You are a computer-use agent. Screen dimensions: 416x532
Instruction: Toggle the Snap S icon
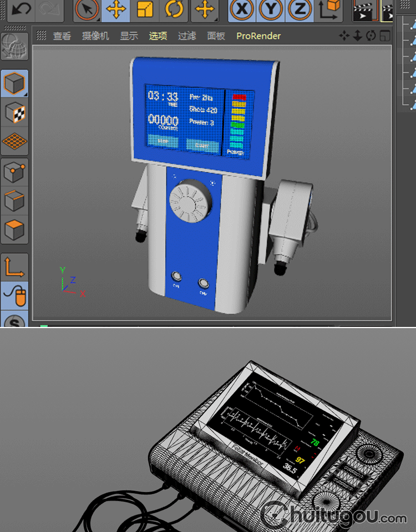(x=14, y=319)
